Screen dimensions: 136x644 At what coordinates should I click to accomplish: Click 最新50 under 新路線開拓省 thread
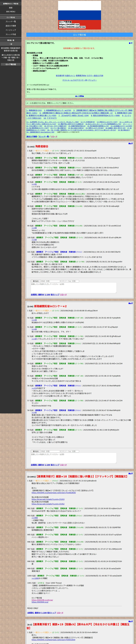tap(41, 465)
